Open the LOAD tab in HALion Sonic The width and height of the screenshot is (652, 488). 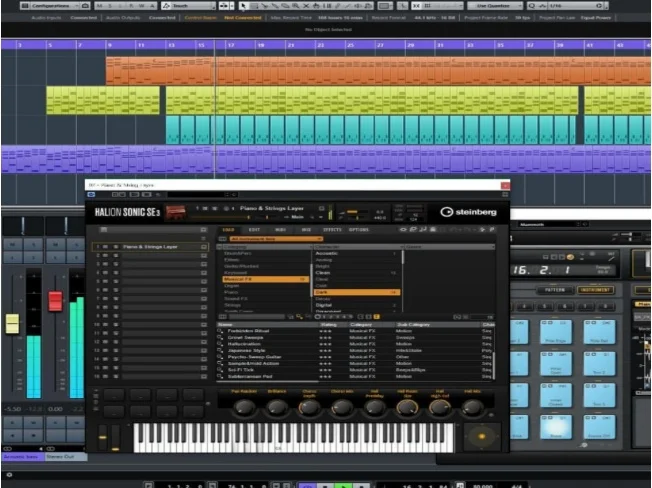[x=228, y=229]
